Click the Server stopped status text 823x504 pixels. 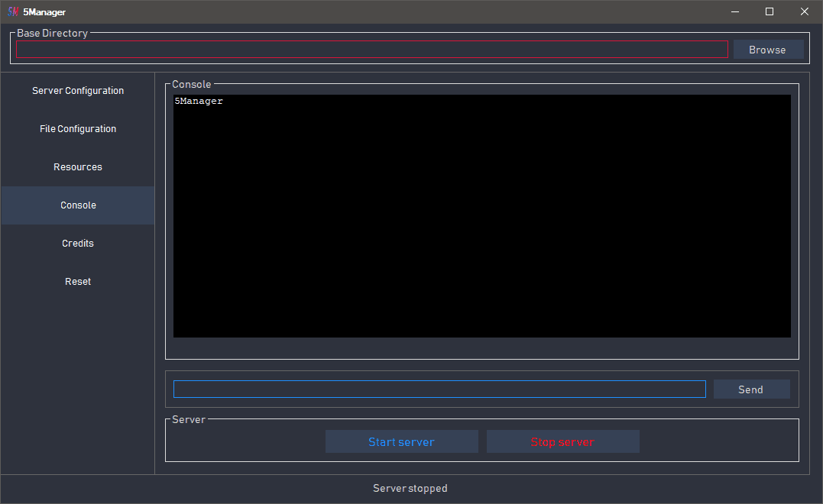[410, 489]
